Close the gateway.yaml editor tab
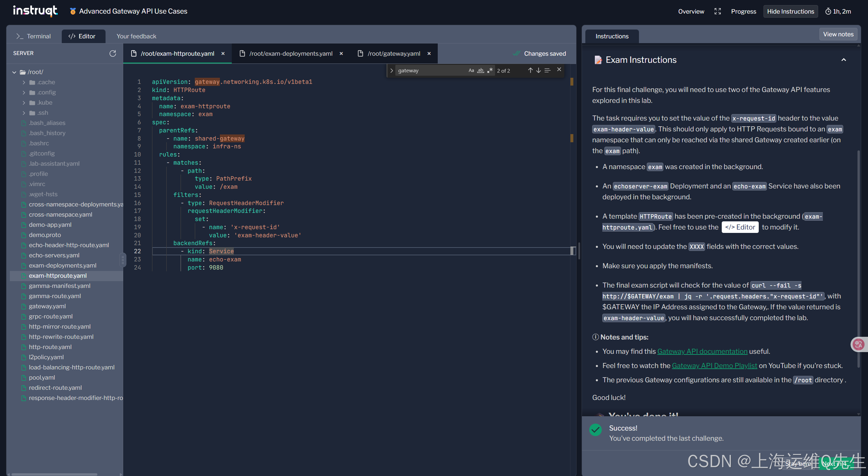Viewport: 868px width, 476px height. point(429,54)
